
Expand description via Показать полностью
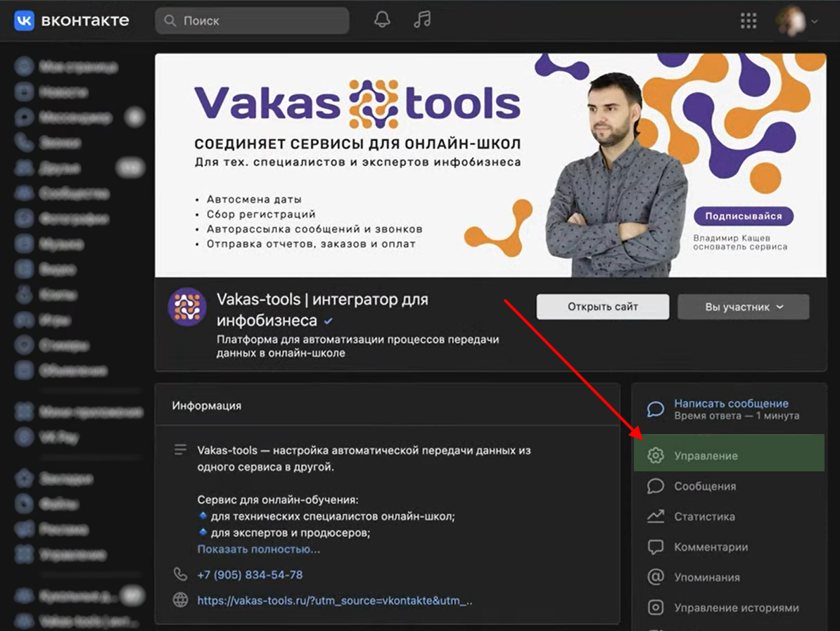(258, 549)
